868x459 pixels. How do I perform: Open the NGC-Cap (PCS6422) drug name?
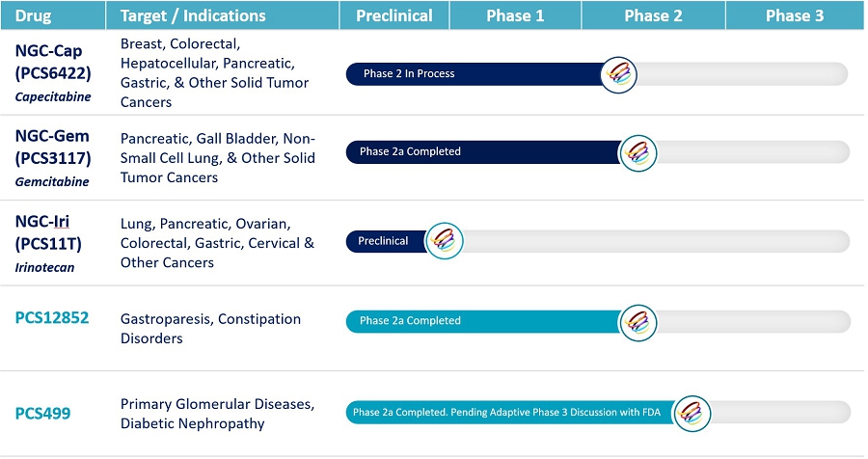(53, 64)
